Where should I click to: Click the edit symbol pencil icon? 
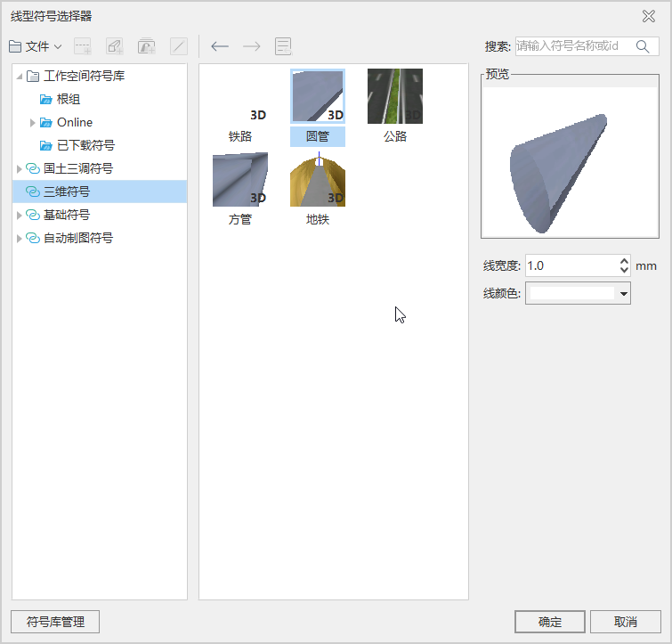click(x=115, y=46)
